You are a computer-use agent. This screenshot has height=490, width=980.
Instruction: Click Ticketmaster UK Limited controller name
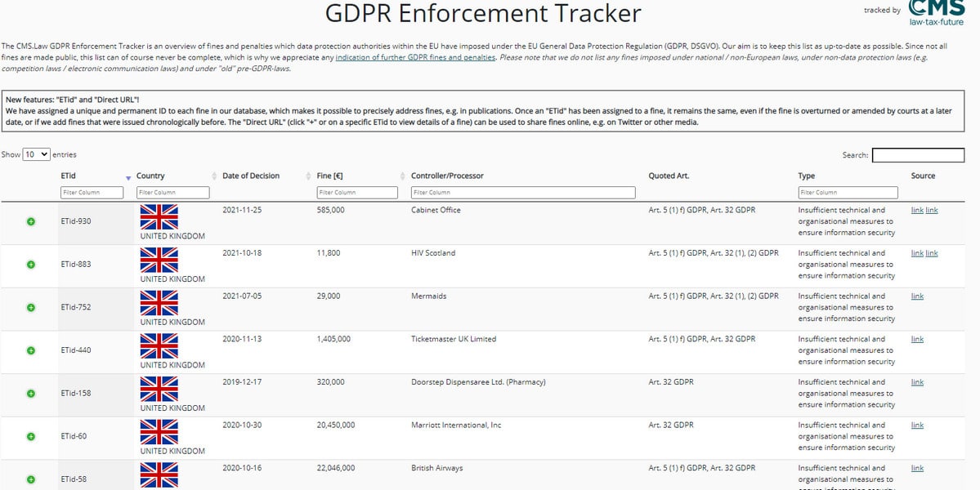[x=454, y=340]
